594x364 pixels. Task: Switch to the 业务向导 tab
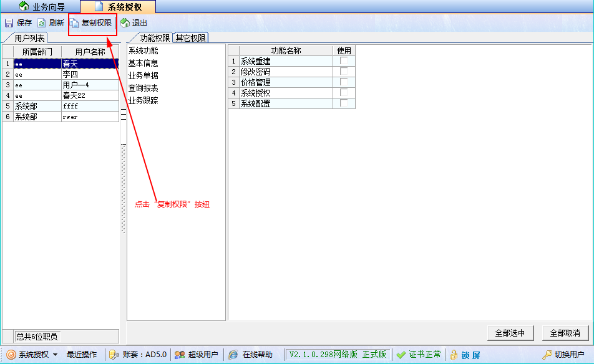(41, 7)
